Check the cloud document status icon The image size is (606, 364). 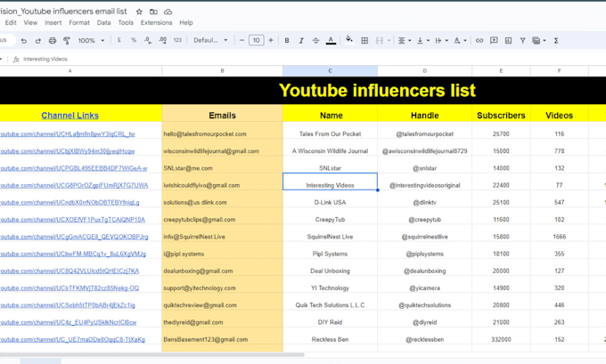168,12
